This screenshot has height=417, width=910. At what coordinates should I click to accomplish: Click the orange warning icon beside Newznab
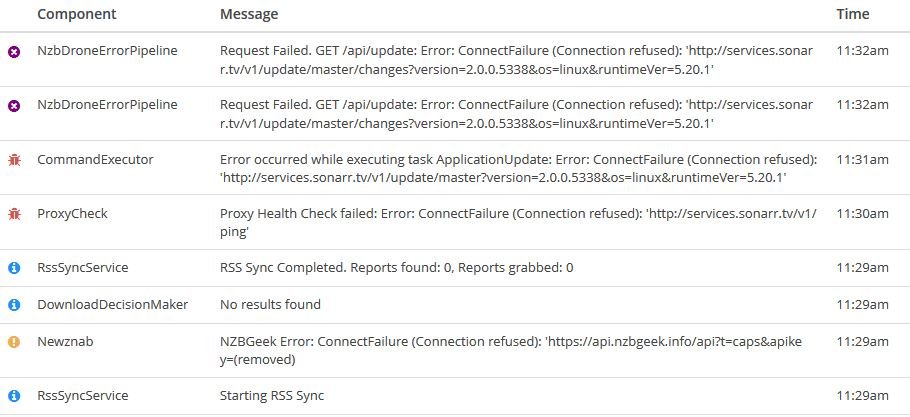click(14, 342)
